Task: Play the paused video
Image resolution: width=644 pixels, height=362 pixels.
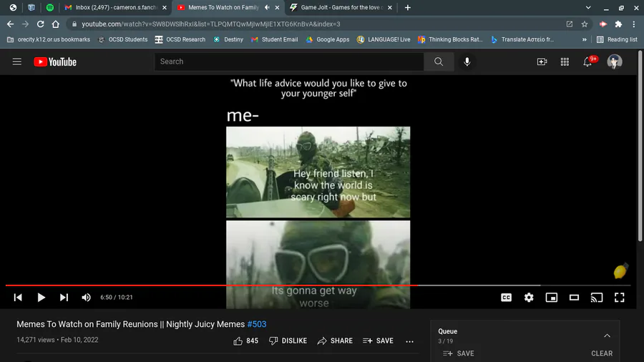Action: point(41,297)
